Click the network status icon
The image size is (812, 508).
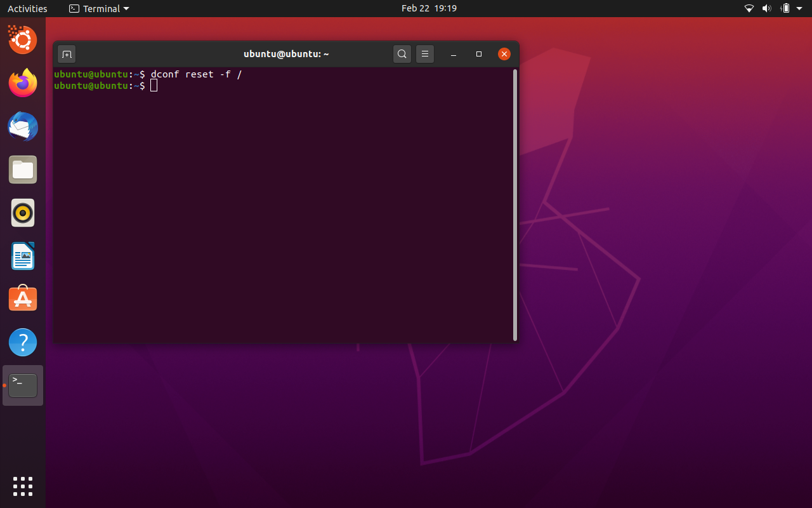pyautogui.click(x=749, y=8)
